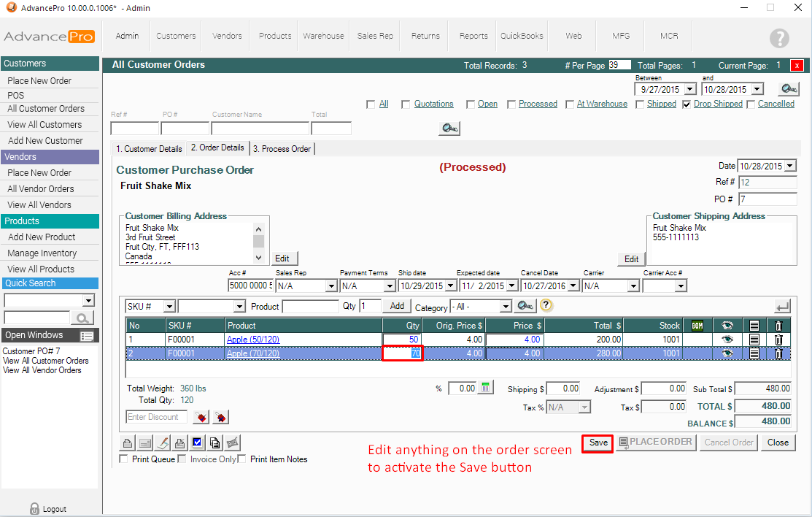Click the trash icon for row 1
This screenshot has width=812, height=517.
click(778, 340)
